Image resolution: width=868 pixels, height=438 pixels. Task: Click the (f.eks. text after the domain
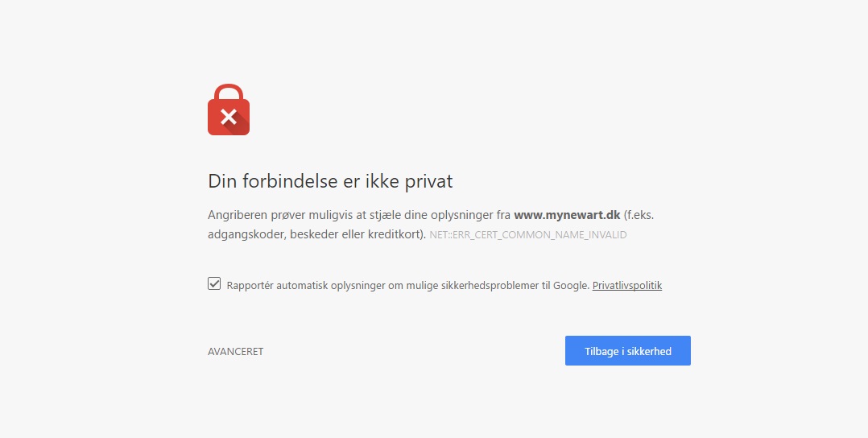(639, 215)
